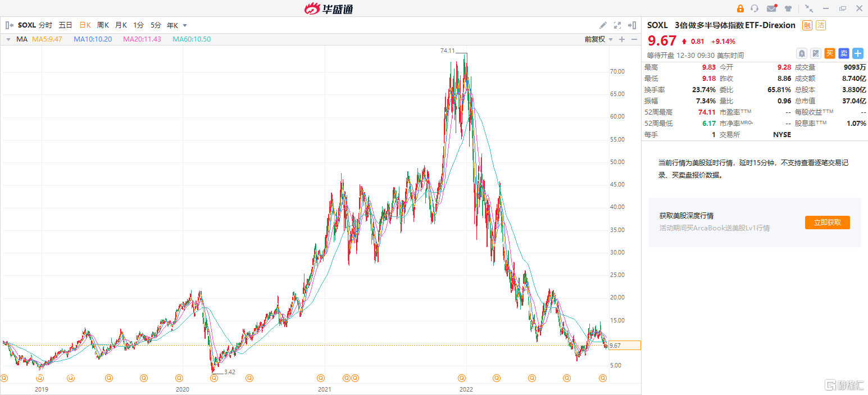Click the MA5:9.47 indicator label

(47, 39)
